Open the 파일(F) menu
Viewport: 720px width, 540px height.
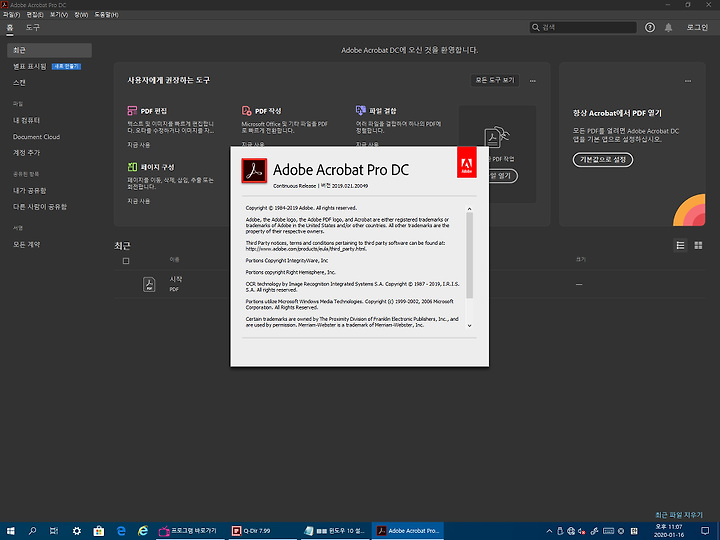click(11, 15)
